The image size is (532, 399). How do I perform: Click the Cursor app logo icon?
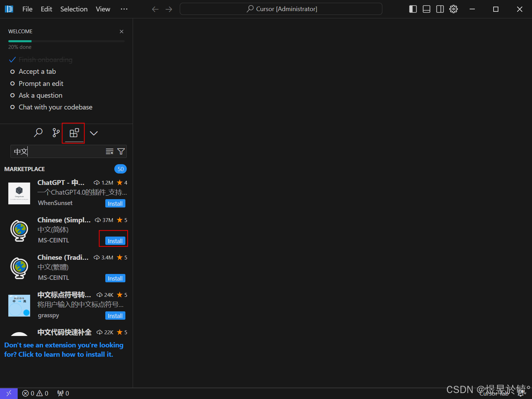point(9,9)
